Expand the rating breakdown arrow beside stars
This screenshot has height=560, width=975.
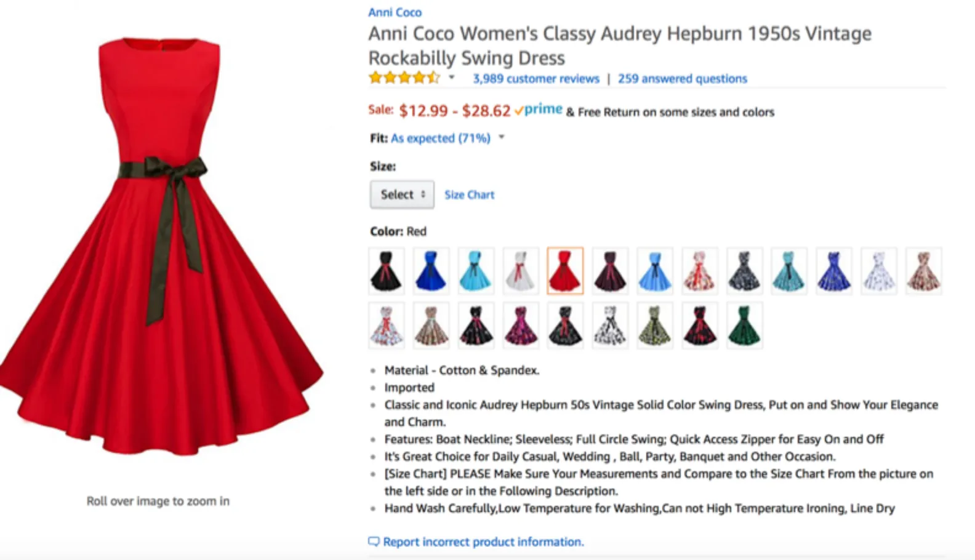[451, 78]
